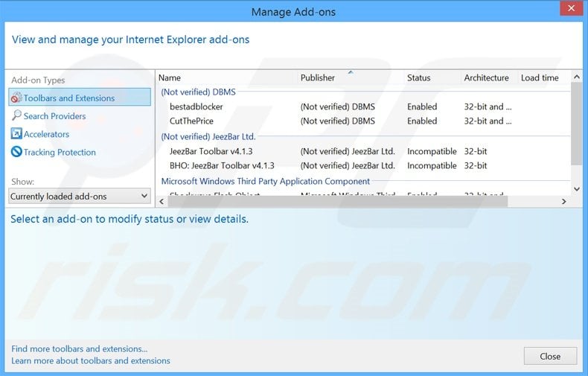Click the Architecture column header

pyautogui.click(x=486, y=78)
